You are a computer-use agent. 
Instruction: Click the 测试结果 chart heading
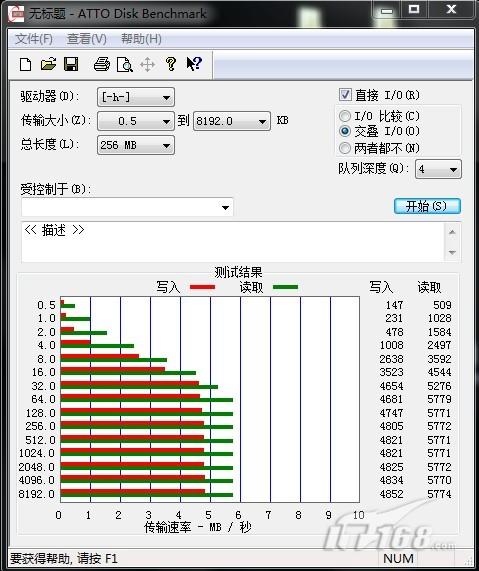pyautogui.click(x=238, y=272)
